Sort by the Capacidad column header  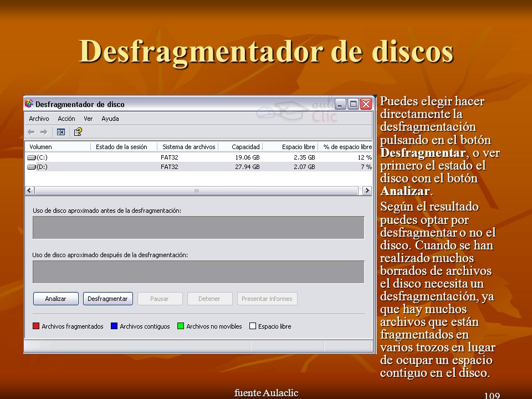coord(240,146)
